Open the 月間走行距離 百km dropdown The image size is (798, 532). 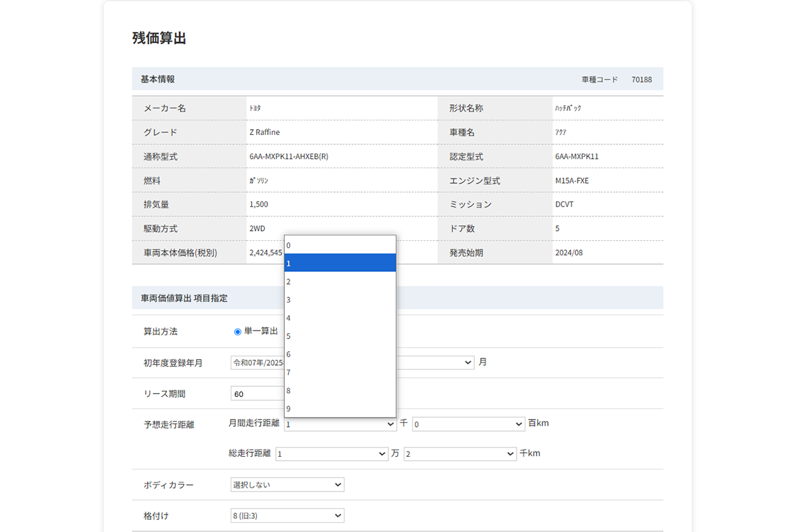click(469, 424)
